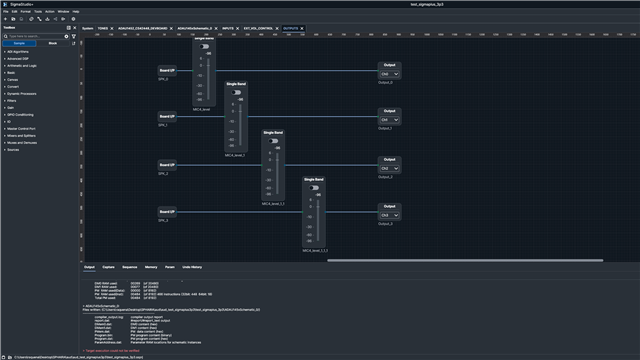Open the Undo History tab
This screenshot has width=640, height=360.
[192, 267]
